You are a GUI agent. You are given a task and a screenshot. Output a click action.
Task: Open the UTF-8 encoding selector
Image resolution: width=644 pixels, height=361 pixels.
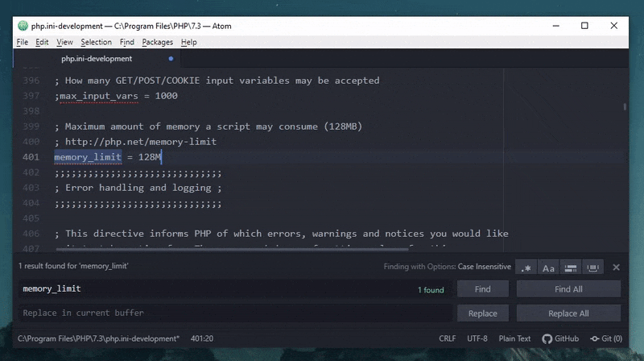477,338
